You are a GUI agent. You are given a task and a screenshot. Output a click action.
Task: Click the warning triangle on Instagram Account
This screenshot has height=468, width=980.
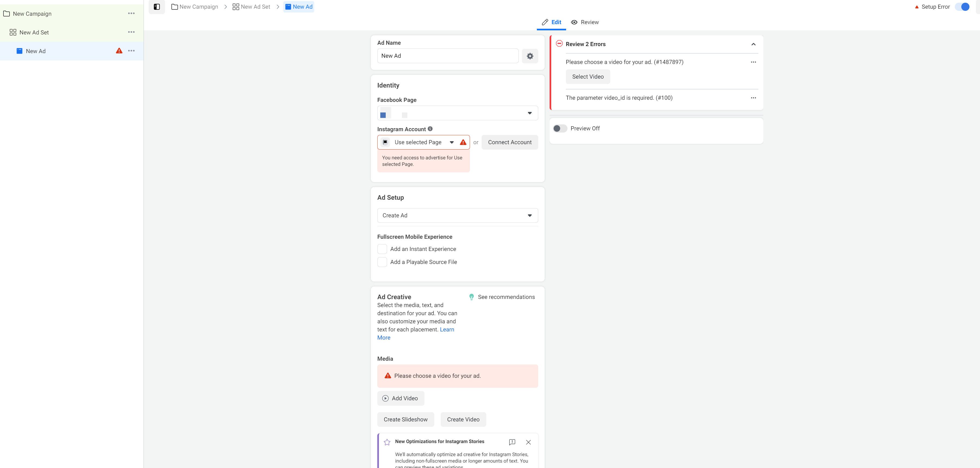[464, 142]
